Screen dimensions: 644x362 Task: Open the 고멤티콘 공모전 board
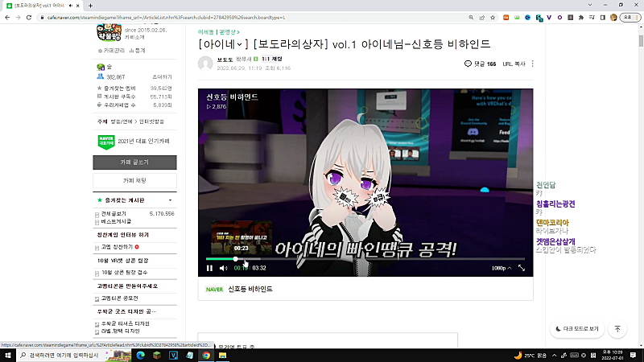(x=119, y=298)
